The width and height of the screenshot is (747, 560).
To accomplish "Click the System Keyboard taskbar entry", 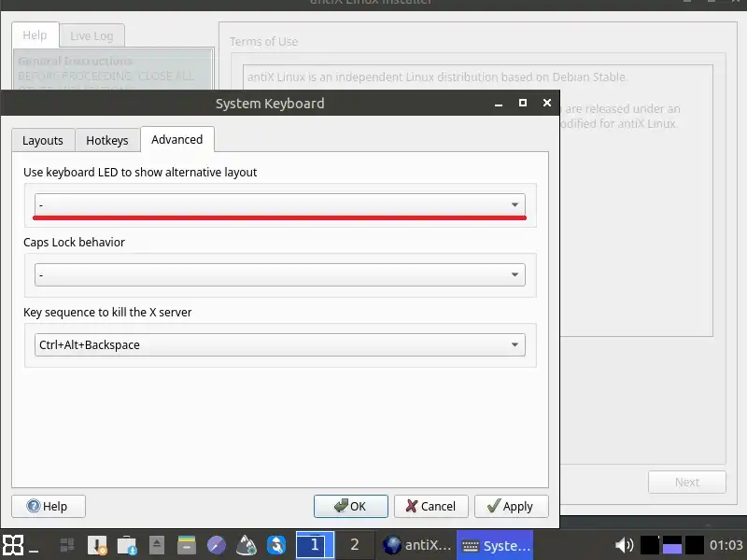I will 495,545.
